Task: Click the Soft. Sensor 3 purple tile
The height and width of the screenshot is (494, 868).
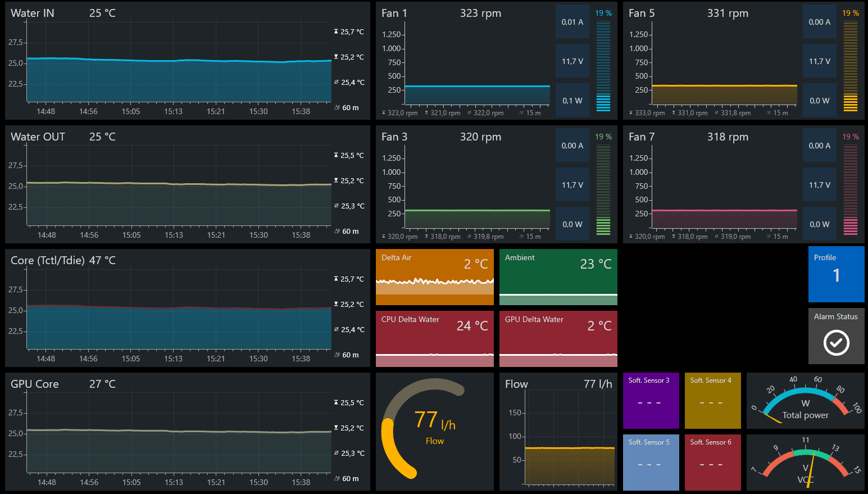Action: coord(651,401)
